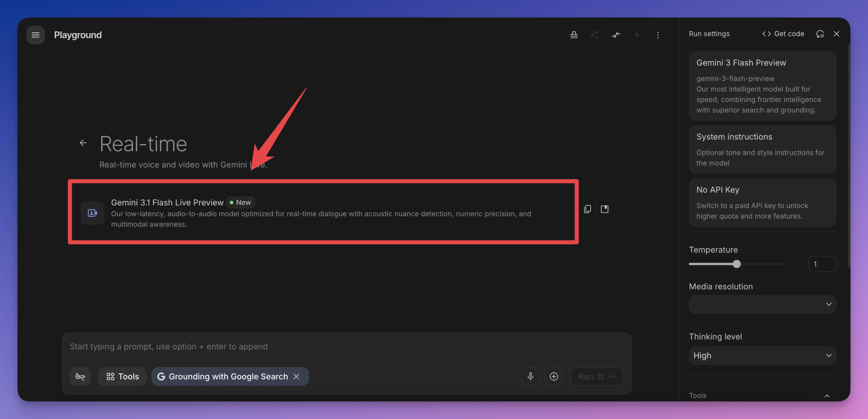This screenshot has width=868, height=419.
Task: Open the Thinking level High dropdown
Action: pos(762,355)
